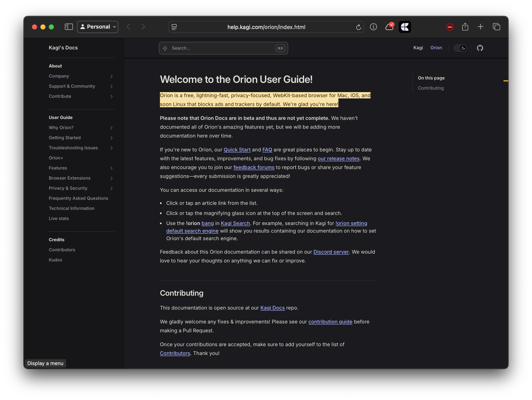Expand the Privacy & Security section
Screen dimensions: 532x400
[111, 188]
